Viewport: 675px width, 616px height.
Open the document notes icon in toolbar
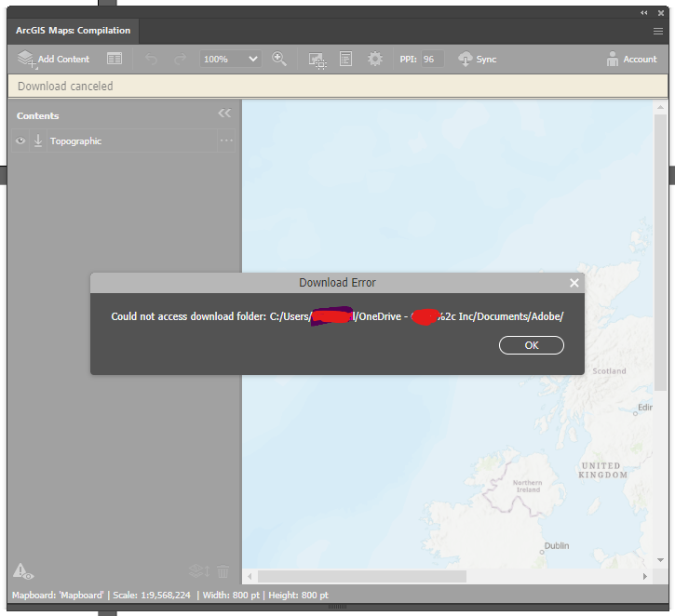click(345, 59)
